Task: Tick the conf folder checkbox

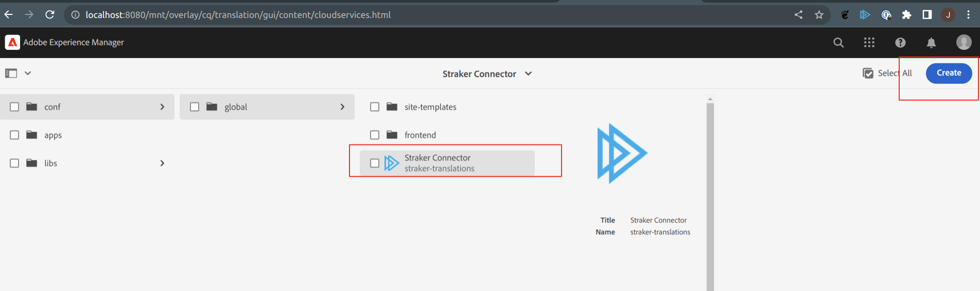Action: (14, 107)
